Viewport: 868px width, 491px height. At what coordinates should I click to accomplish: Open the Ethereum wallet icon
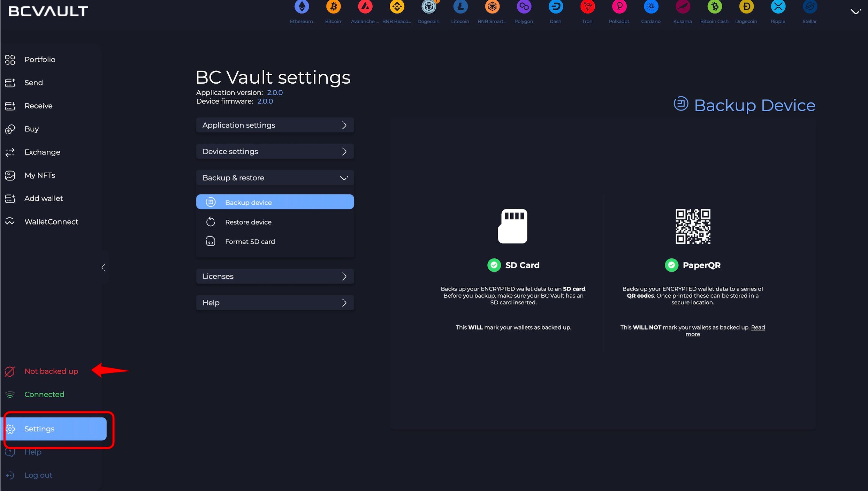pyautogui.click(x=302, y=7)
